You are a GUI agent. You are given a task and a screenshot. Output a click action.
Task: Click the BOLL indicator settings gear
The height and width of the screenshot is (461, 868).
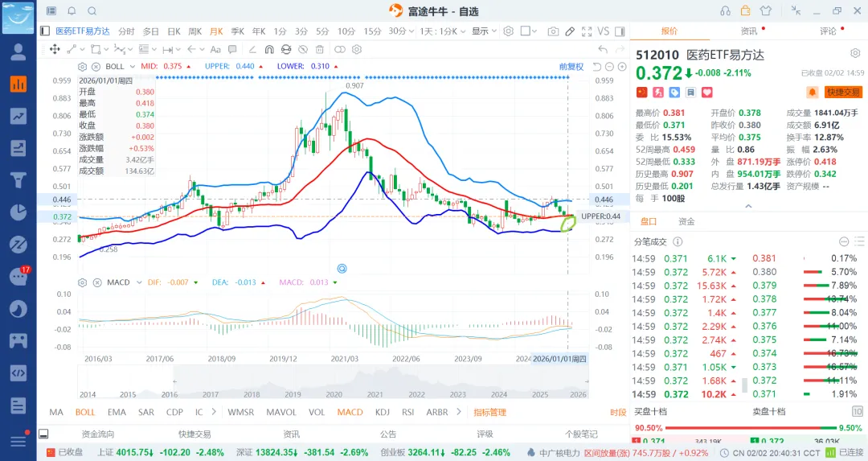83,67
